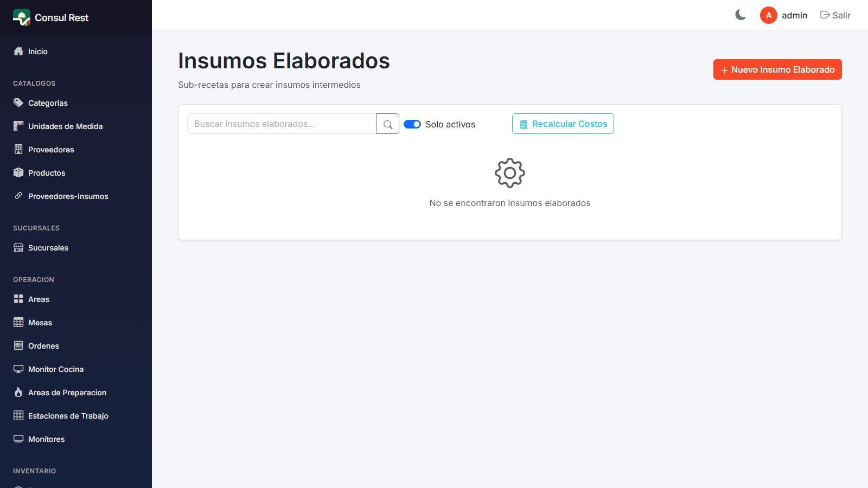Click the Insumos Elaborados page heading
Screen dimensions: 868x488
point(284,61)
